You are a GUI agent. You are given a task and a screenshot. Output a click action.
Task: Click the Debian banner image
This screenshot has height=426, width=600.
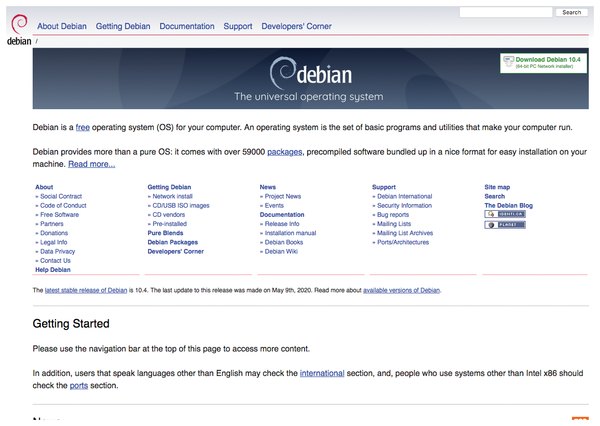(310, 78)
